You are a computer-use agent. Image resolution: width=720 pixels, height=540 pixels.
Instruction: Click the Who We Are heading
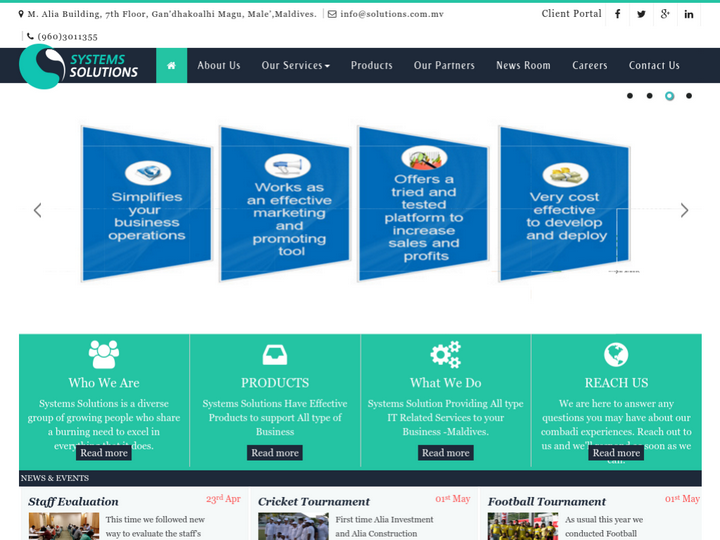[104, 383]
